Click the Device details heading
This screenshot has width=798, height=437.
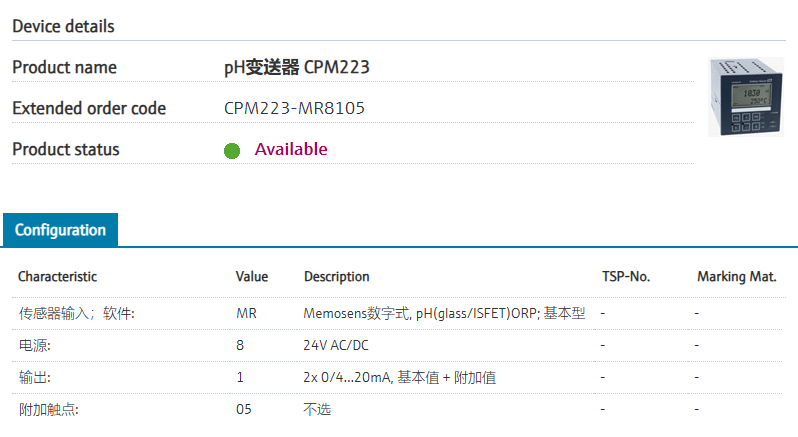coord(64,26)
